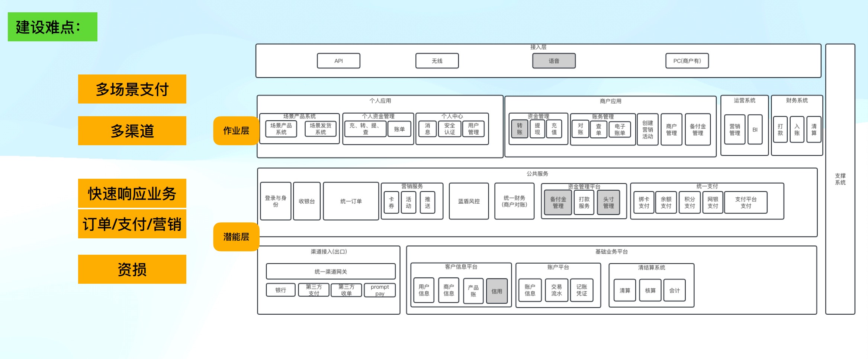Select the 打款服务 box

[x=584, y=202]
